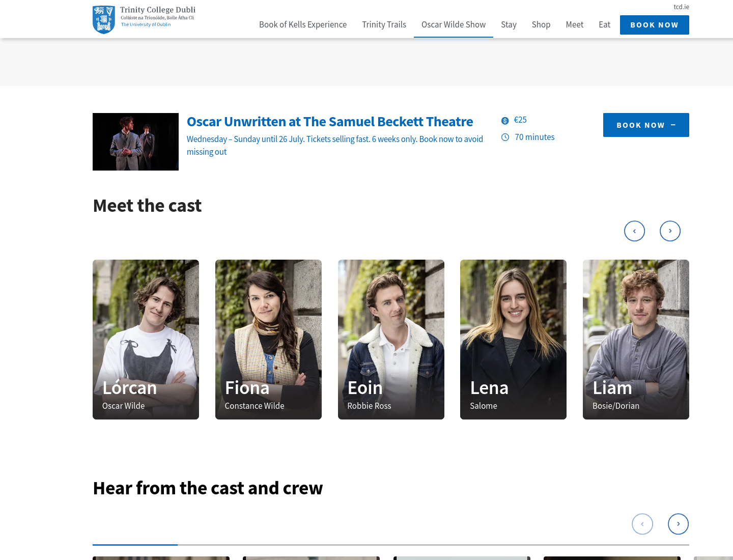Follow the tcd.ie link
Viewport: 733px width, 560px height.
point(681,7)
